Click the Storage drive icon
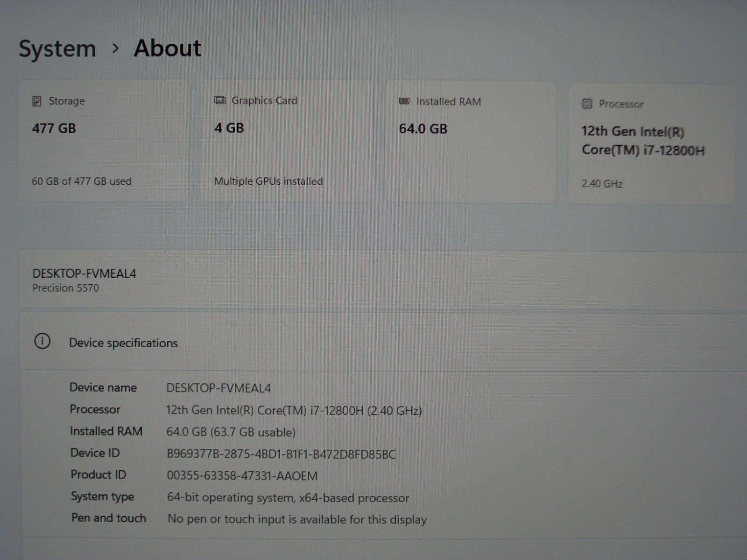The image size is (747, 560). point(37,101)
